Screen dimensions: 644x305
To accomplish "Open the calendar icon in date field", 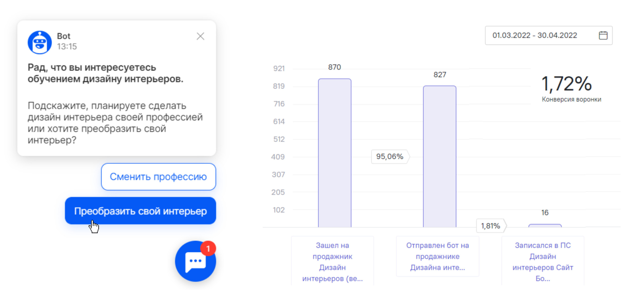I will tap(603, 35).
